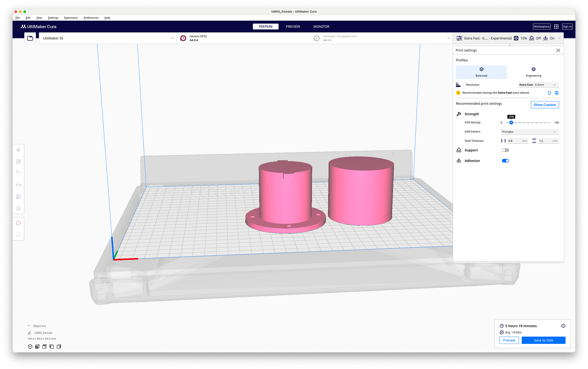Click the warning icon about altered settings
Viewport: 588px width, 369px height.
click(x=458, y=93)
